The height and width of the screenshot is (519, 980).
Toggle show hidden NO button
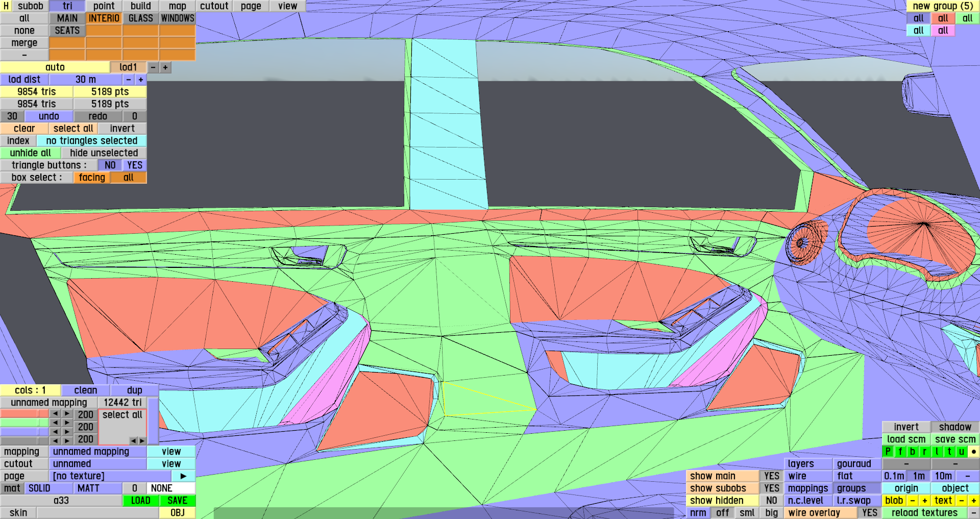pyautogui.click(x=772, y=501)
